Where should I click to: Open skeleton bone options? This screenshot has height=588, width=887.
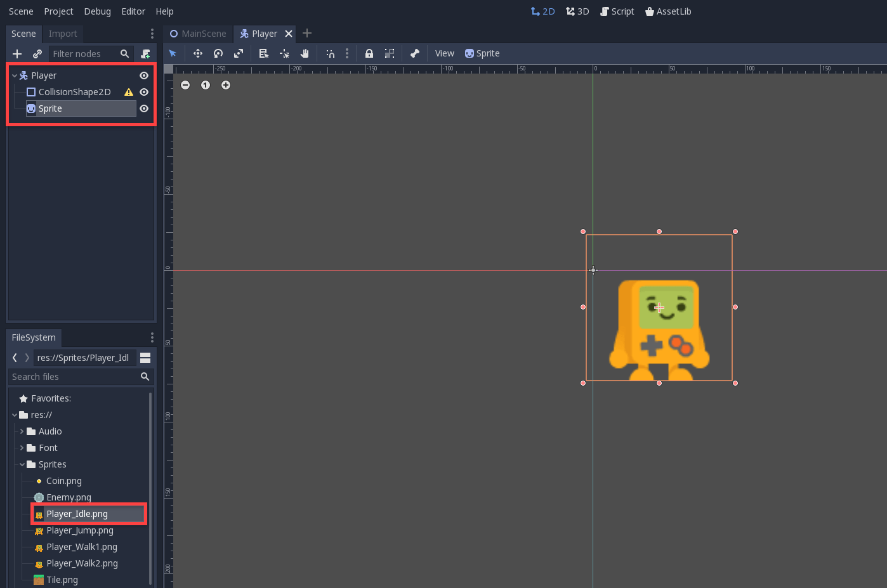click(x=415, y=53)
